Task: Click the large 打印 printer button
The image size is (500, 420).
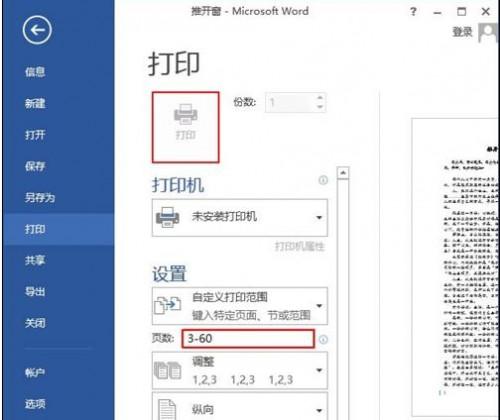Action: (x=186, y=127)
